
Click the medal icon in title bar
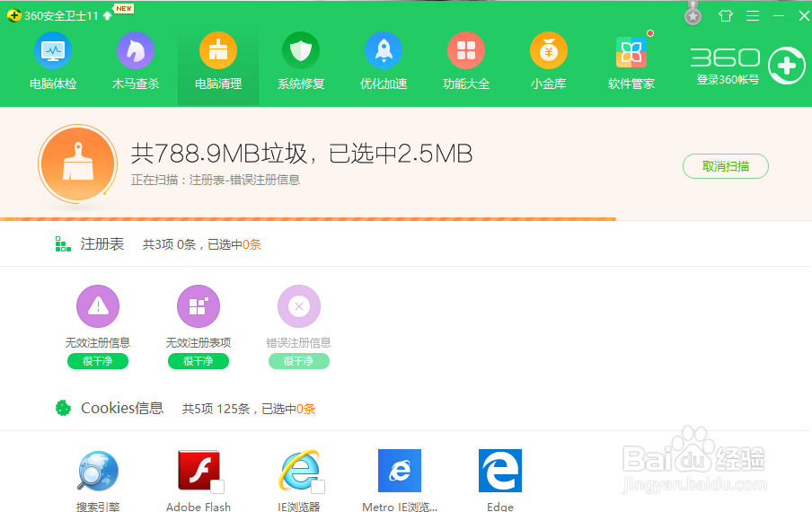(693, 14)
